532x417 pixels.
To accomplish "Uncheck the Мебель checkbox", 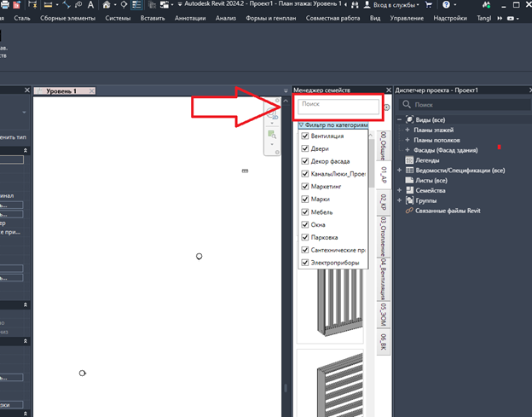I will pyautogui.click(x=305, y=212).
